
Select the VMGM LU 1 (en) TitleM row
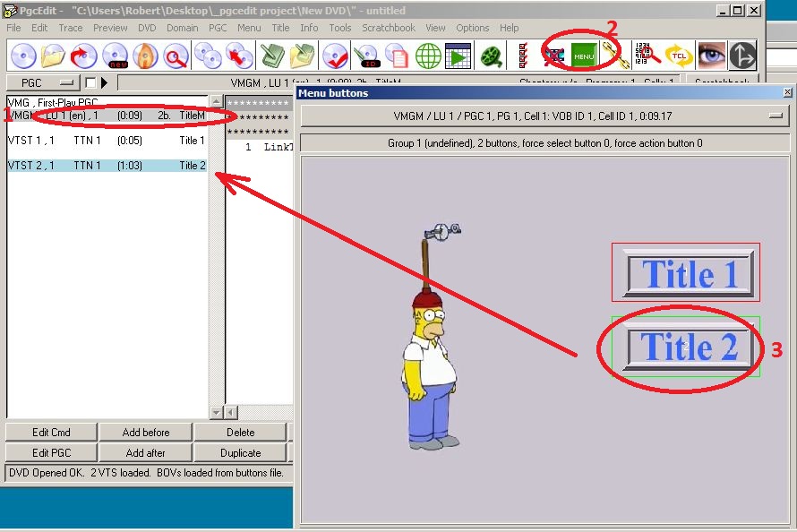(107, 116)
